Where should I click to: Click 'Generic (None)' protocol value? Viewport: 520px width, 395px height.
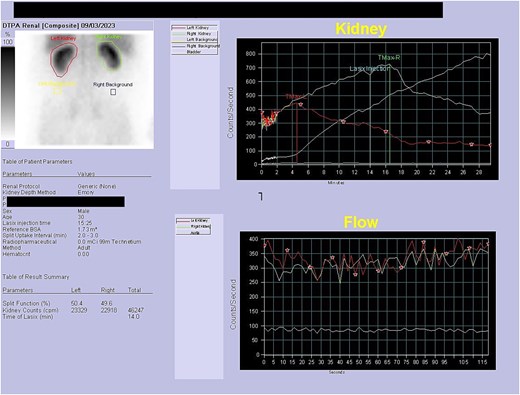97,186
